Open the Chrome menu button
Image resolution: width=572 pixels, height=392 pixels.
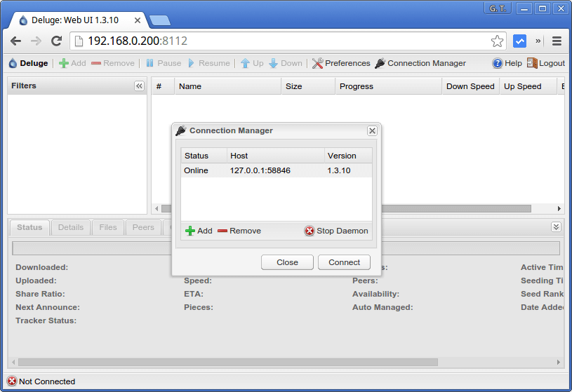click(x=557, y=41)
